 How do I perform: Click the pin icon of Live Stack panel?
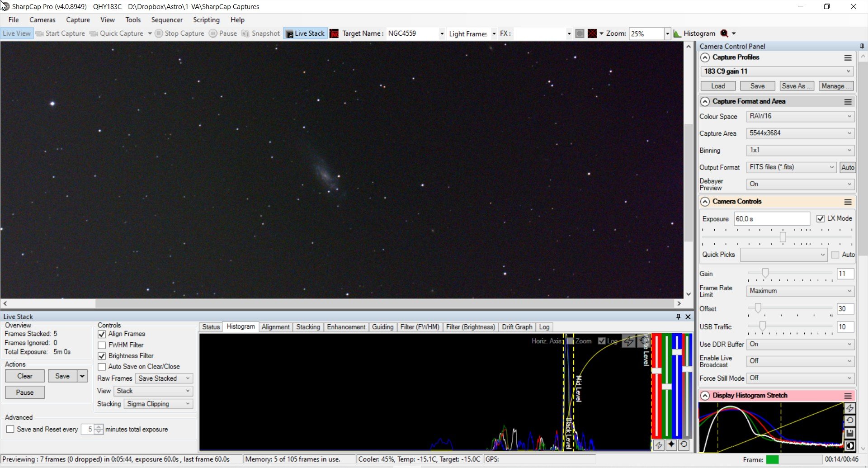coord(678,317)
